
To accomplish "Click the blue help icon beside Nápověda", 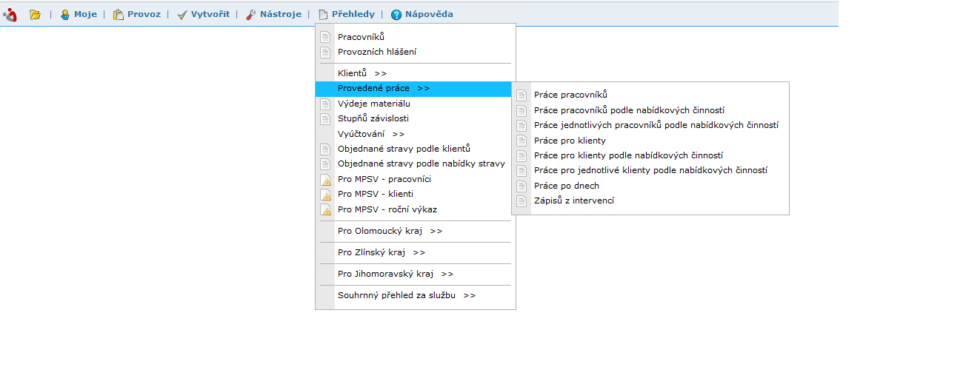I will click(396, 14).
